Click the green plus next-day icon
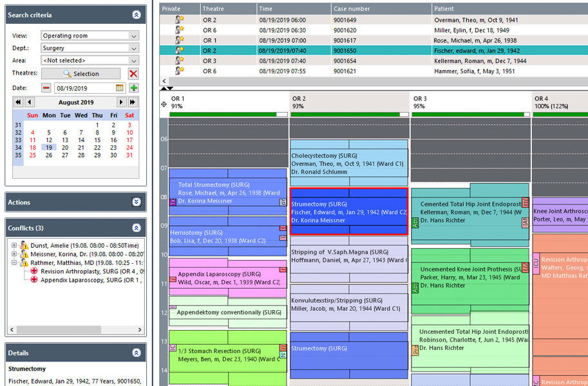Screen dimensions: 588x386 [133, 88]
